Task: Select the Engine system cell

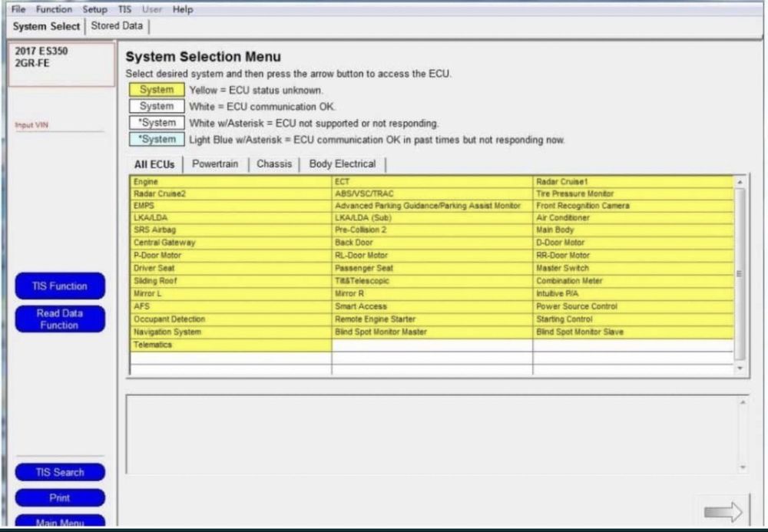Action: 230,182
